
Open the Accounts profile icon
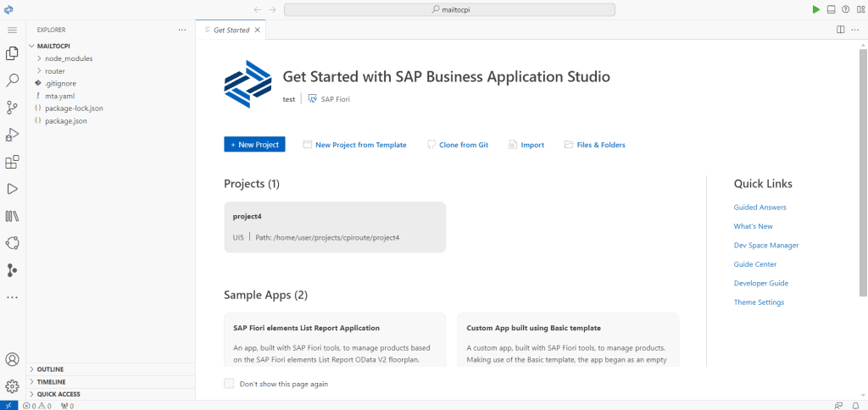(x=12, y=359)
